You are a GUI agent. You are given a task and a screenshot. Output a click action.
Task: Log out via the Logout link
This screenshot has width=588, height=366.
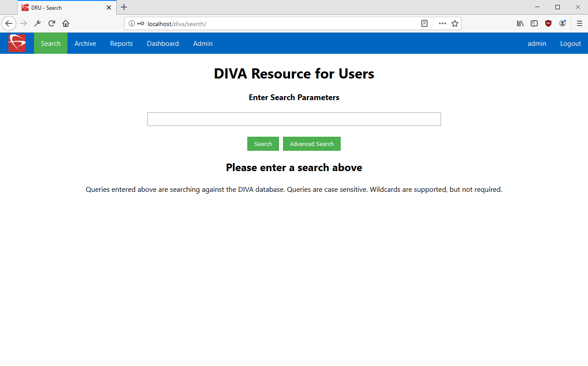point(570,43)
